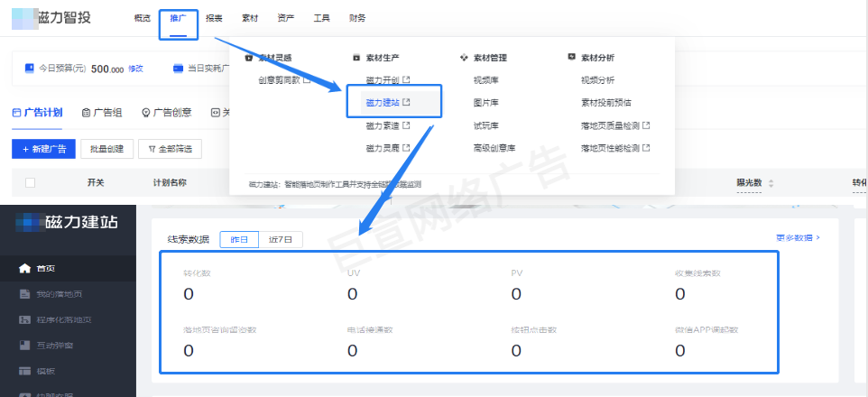Click the 新建广告 button
Viewport: 868px width, 397px height.
click(x=43, y=149)
